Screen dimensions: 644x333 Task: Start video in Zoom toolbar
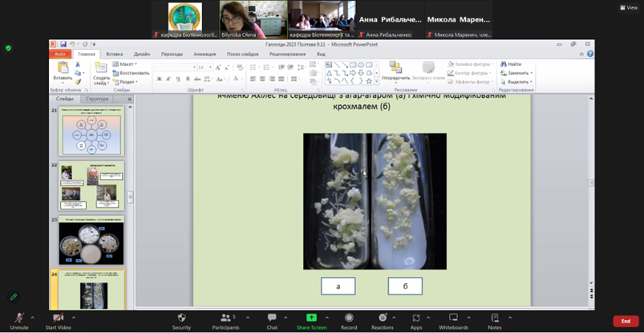click(x=58, y=321)
